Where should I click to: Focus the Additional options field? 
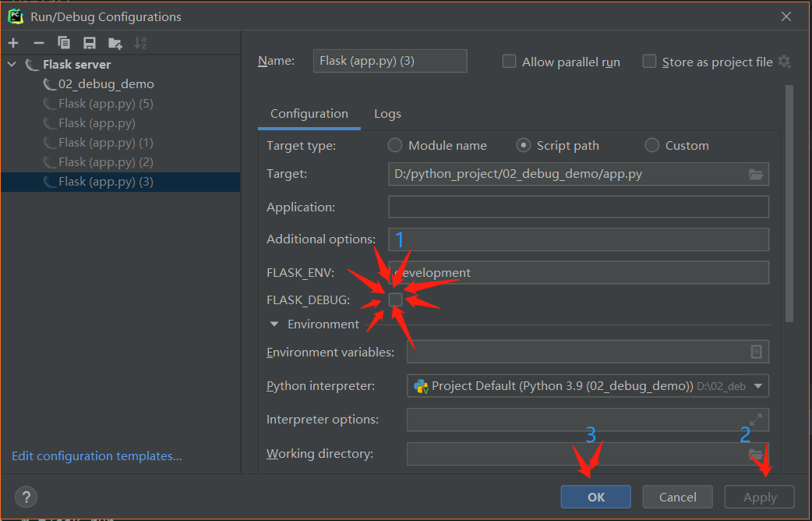(578, 239)
